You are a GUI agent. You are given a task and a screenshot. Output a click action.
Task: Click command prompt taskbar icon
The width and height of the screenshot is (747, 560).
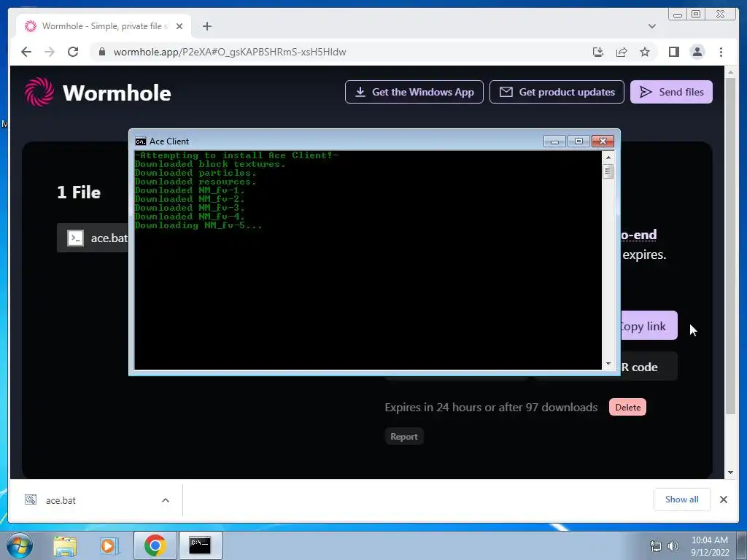click(x=200, y=545)
